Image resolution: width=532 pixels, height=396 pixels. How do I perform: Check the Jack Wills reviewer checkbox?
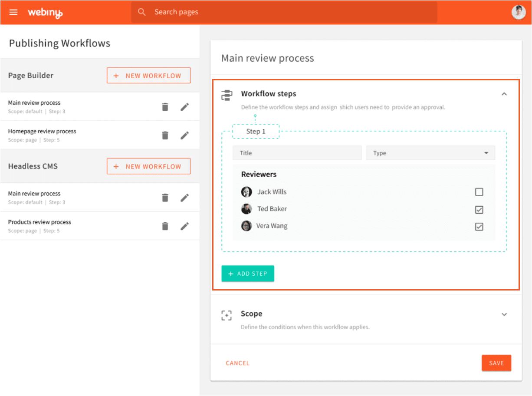479,192
